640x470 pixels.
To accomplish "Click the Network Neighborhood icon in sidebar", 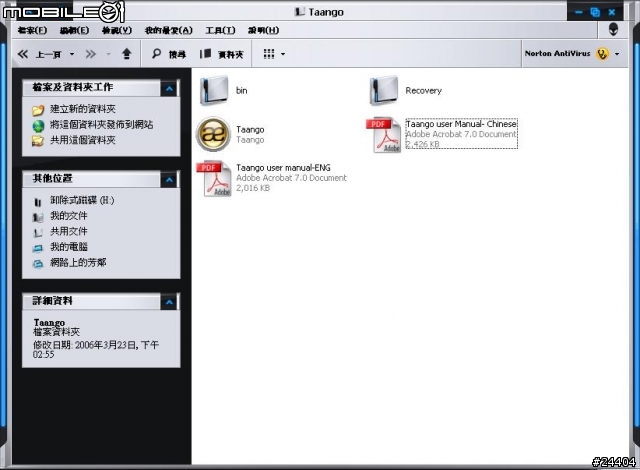I will pos(38,264).
